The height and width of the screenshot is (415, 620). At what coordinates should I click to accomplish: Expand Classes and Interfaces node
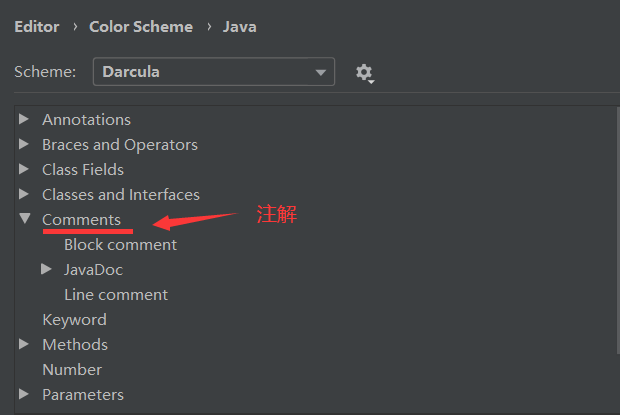pyautogui.click(x=24, y=194)
